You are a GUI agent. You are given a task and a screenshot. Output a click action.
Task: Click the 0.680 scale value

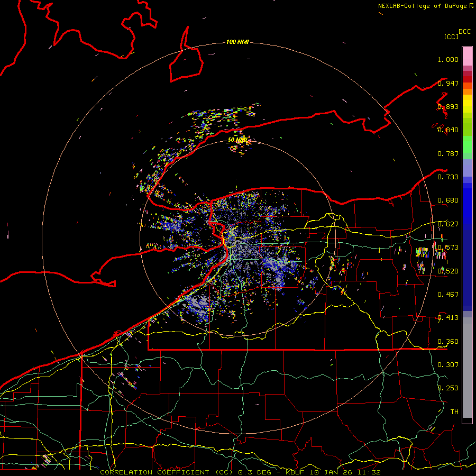tap(448, 200)
